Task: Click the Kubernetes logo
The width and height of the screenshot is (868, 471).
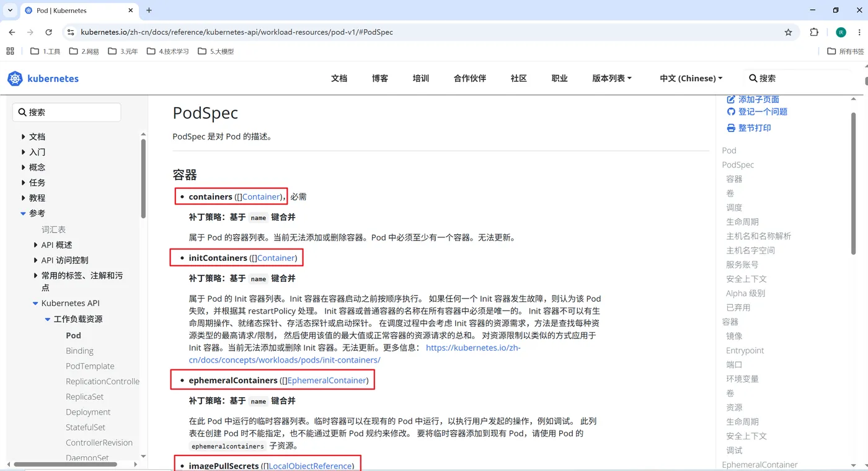Action: (43, 79)
